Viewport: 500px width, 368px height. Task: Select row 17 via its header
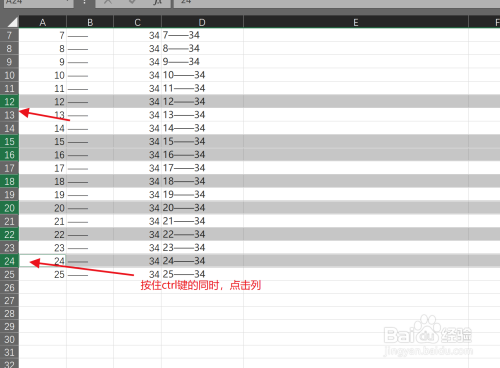[x=9, y=168]
